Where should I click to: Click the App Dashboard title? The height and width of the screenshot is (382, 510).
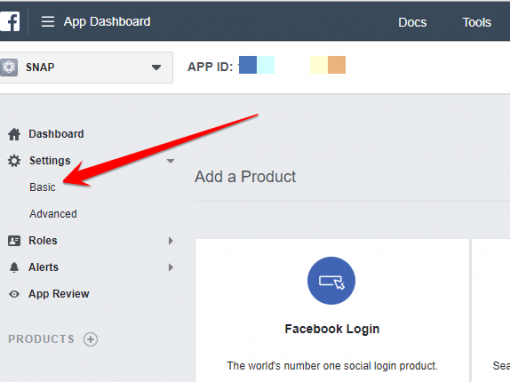click(107, 22)
